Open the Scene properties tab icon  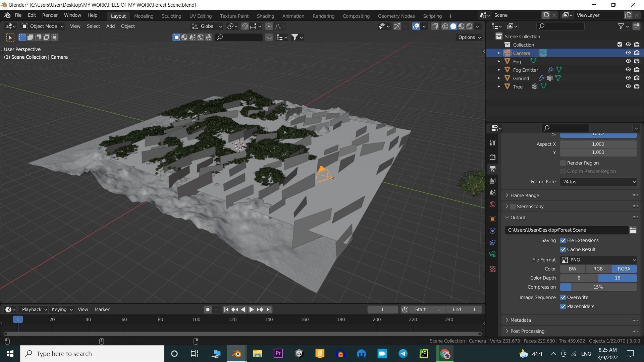click(x=492, y=192)
